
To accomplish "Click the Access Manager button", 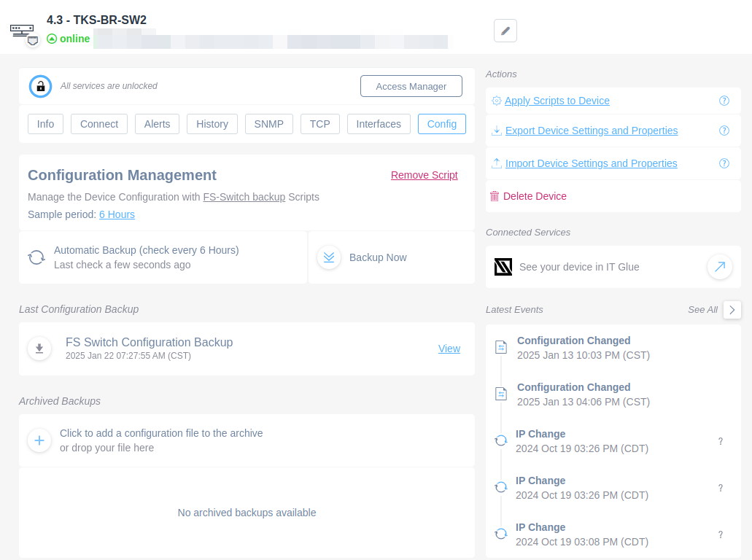I will 411,86.
